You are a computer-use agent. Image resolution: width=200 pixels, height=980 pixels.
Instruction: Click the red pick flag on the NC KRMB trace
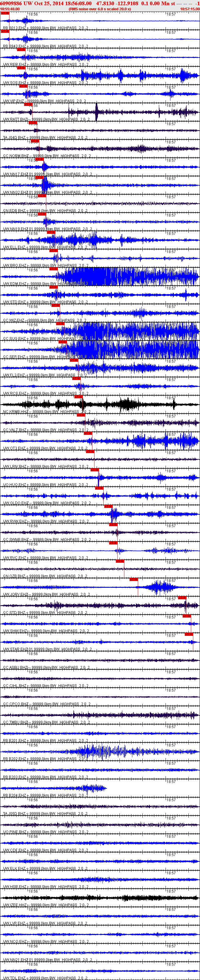(78, 397)
